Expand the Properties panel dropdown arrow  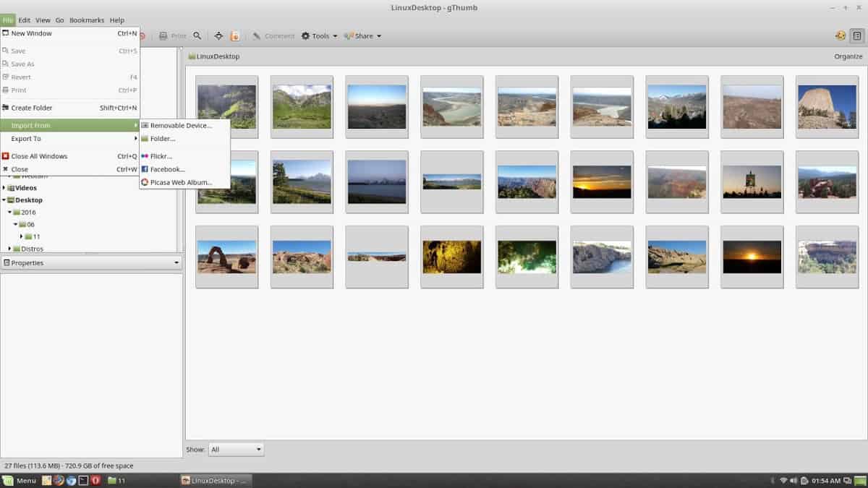tap(176, 262)
